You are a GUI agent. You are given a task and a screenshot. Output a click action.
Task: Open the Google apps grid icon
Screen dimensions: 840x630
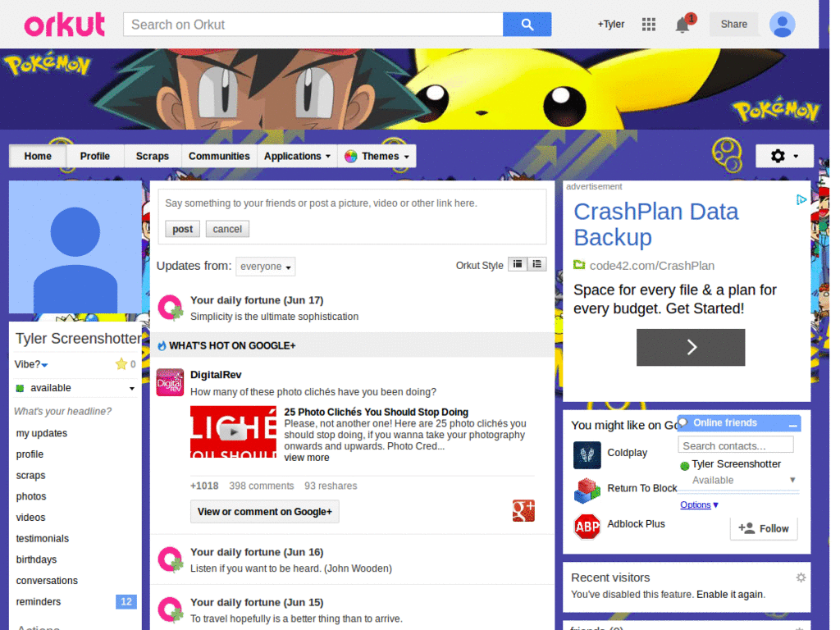pyautogui.click(x=648, y=24)
